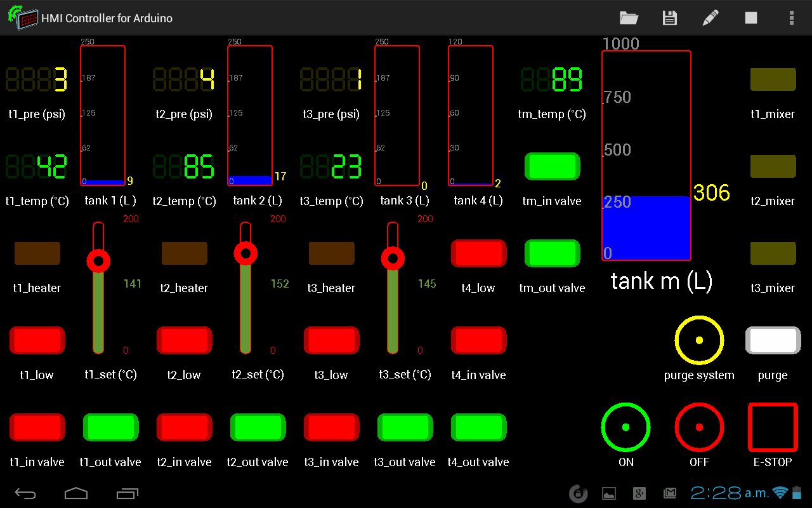
Task: Open the Gmail notification icon in status bar
Action: [x=669, y=493]
